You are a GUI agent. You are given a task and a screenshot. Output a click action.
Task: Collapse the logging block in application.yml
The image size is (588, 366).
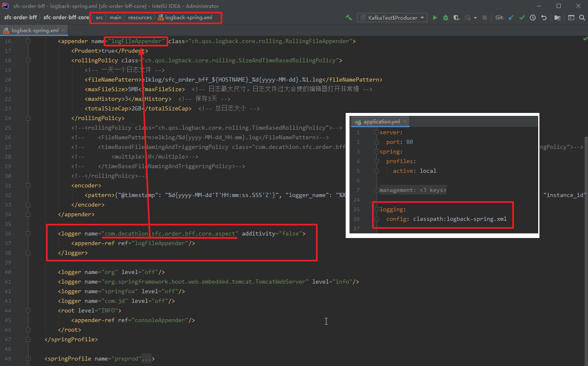pyautogui.click(x=377, y=209)
